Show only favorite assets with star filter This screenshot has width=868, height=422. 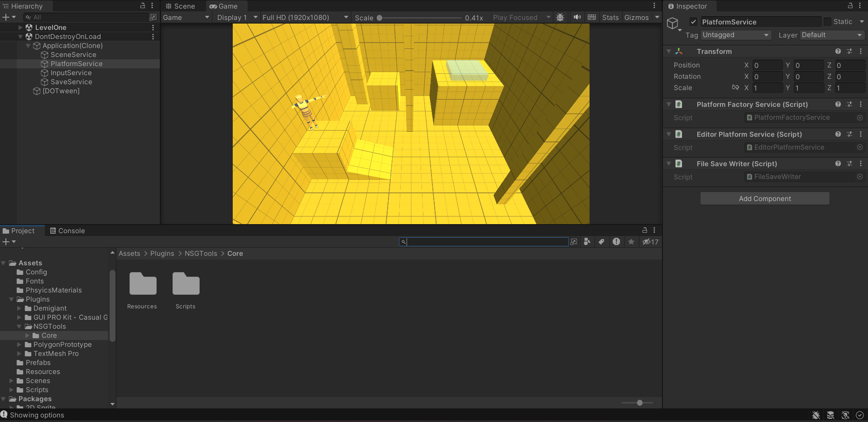coord(631,242)
